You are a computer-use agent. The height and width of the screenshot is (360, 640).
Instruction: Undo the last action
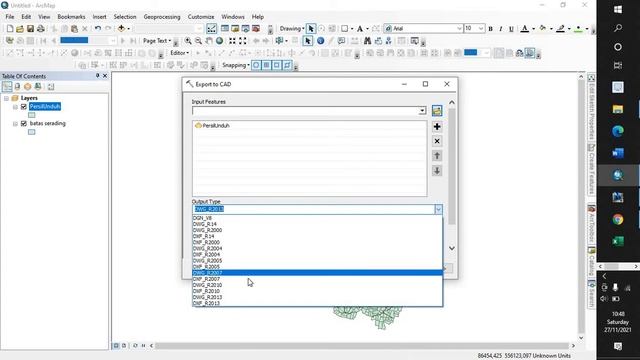pos(98,29)
